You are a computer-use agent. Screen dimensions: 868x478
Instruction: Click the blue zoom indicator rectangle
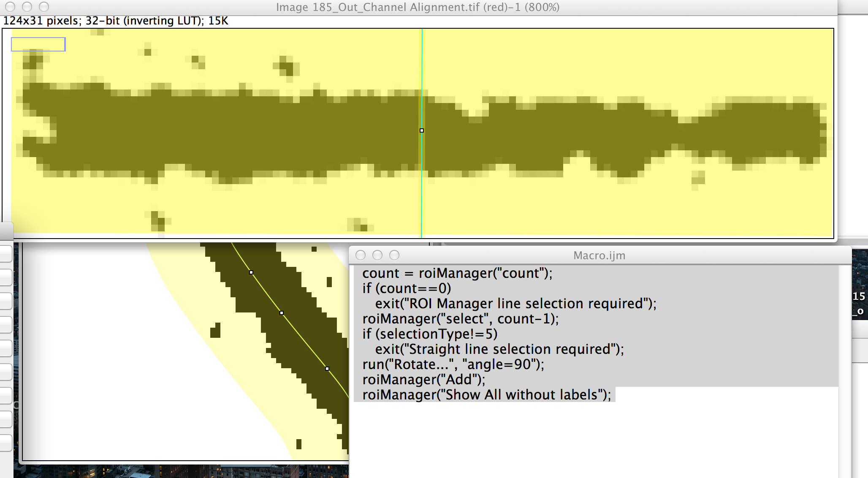pyautogui.click(x=38, y=44)
